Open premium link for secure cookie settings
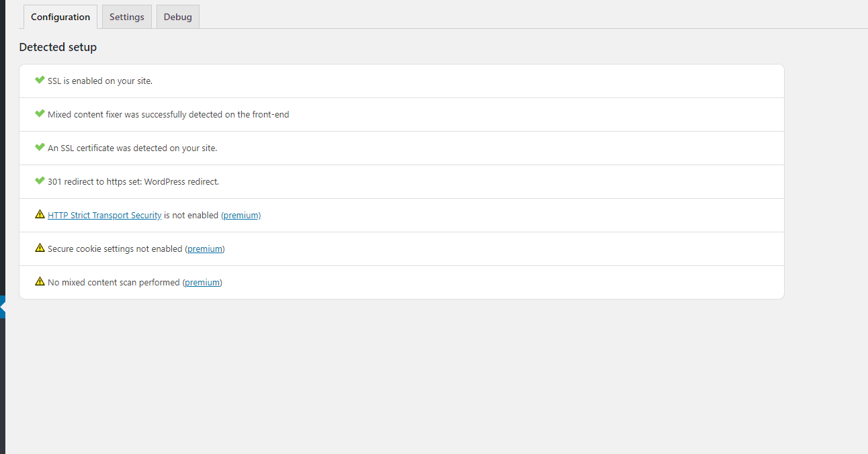Image resolution: width=868 pixels, height=454 pixels. click(x=205, y=249)
